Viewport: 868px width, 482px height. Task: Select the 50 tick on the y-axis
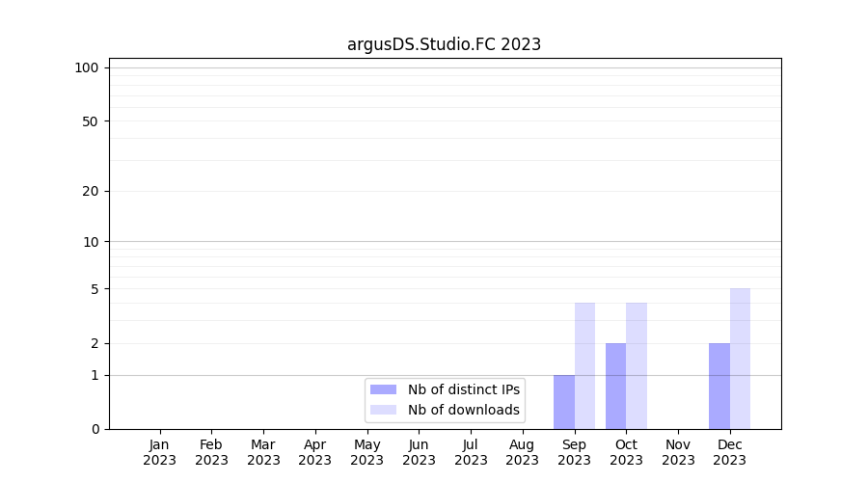[90, 121]
